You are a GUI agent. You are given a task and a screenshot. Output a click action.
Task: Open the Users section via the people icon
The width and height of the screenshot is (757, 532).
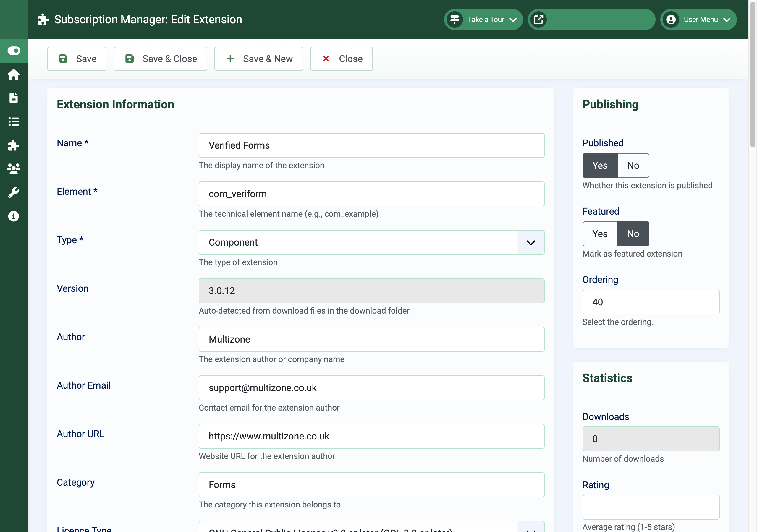pyautogui.click(x=14, y=169)
